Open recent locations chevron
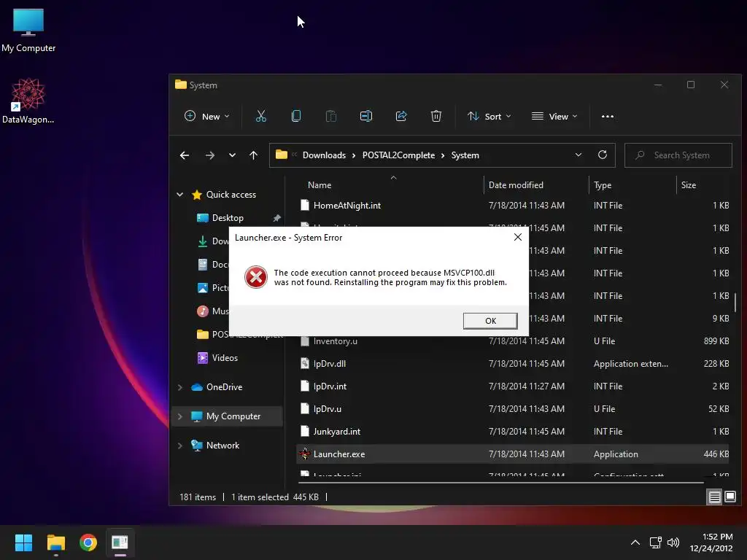The height and width of the screenshot is (560, 747). (232, 155)
